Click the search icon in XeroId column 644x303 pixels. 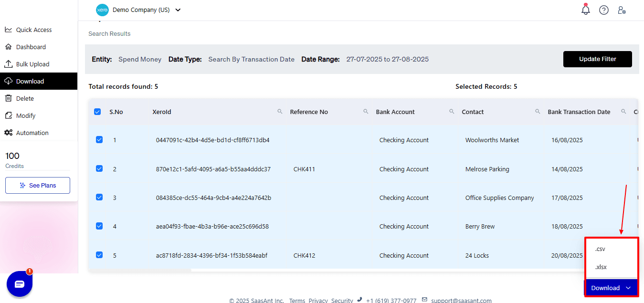pos(280,112)
